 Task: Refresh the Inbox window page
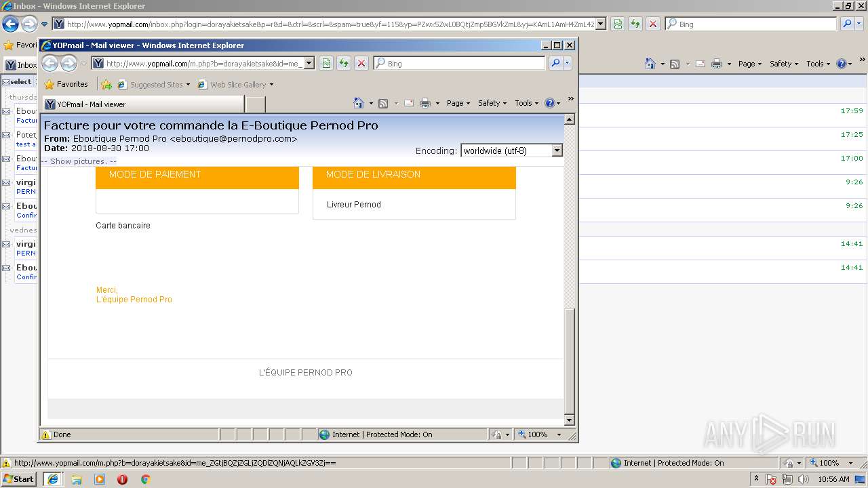tap(635, 24)
